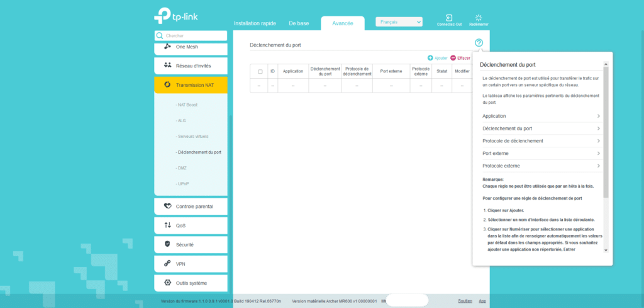Click the Effacer minus icon
The height and width of the screenshot is (308, 644).
453,58
